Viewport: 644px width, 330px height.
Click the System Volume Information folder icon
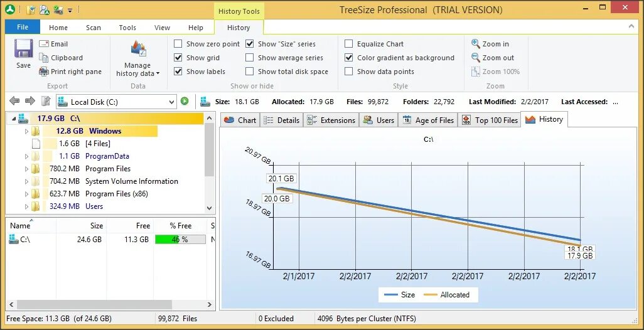36,181
